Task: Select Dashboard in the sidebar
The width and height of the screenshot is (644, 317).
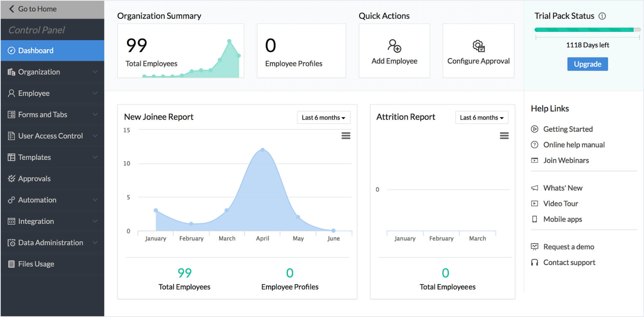Action: point(36,51)
